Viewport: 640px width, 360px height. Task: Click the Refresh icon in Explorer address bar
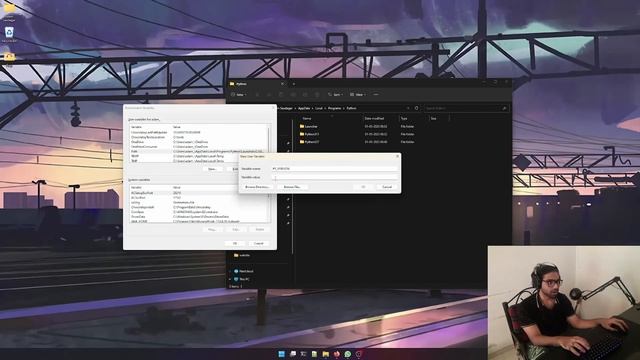pos(416,108)
